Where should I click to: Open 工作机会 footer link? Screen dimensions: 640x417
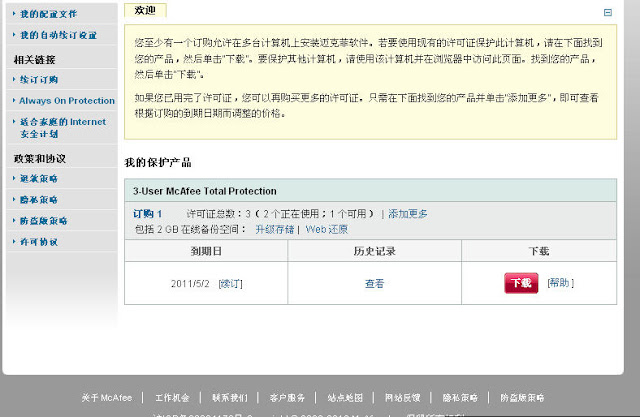tap(172, 398)
